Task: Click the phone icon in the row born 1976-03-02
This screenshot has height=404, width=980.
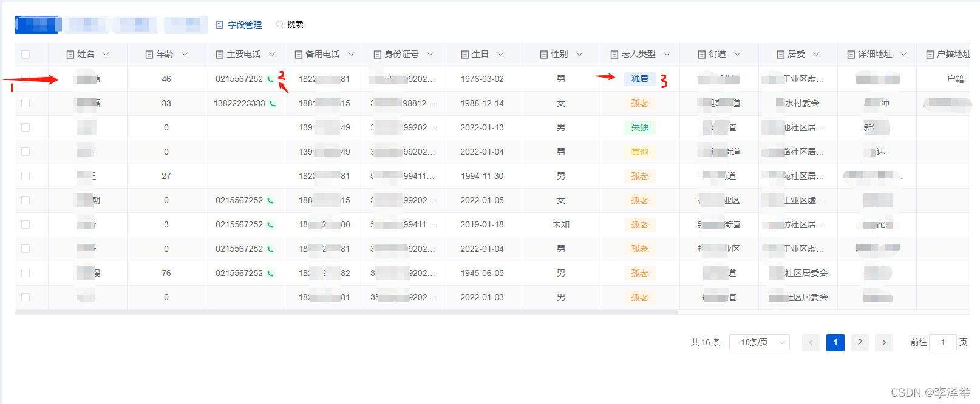Action: (270, 79)
